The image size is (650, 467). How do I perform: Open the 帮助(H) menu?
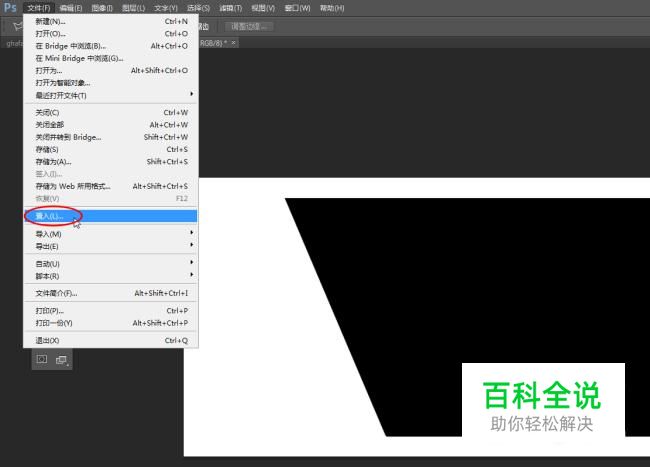coord(332,8)
